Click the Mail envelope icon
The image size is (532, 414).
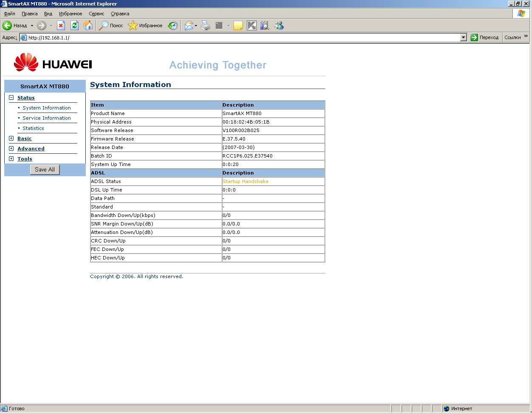pos(189,25)
